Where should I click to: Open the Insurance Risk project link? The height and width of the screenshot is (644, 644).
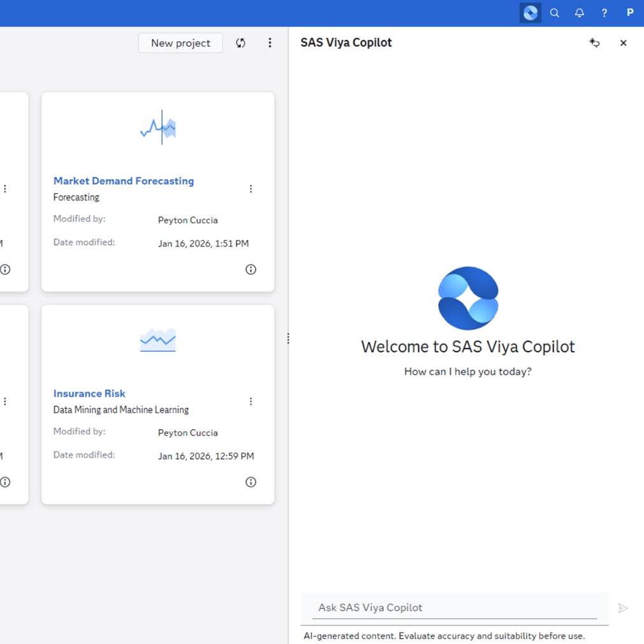click(x=89, y=393)
